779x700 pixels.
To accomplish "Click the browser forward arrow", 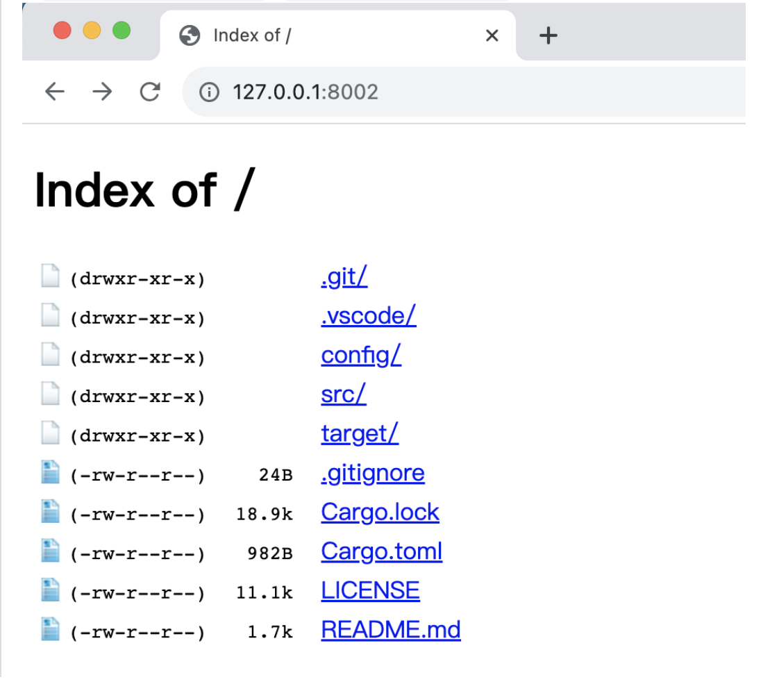I will (x=102, y=92).
